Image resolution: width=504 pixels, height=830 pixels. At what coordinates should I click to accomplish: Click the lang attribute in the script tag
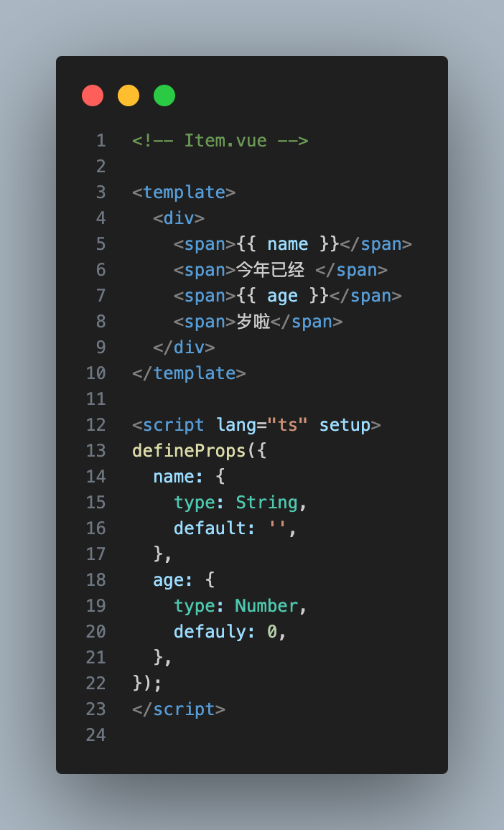click(236, 425)
